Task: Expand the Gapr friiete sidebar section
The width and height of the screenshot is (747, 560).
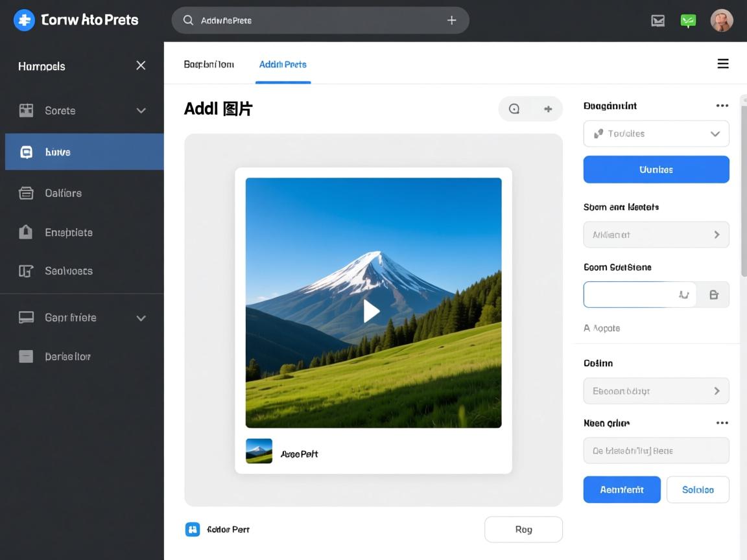Action: [141, 318]
